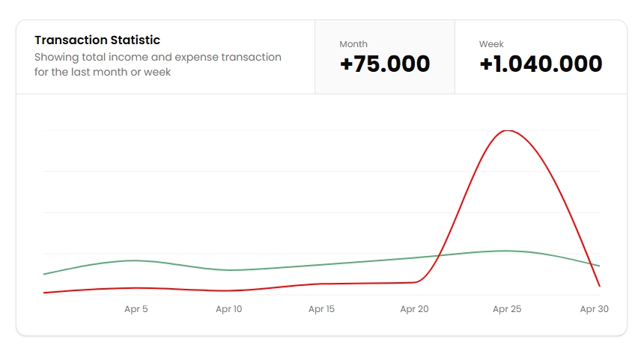644x354 pixels.
Task: Click the red line's peak at Apr 25
Action: coord(508,130)
